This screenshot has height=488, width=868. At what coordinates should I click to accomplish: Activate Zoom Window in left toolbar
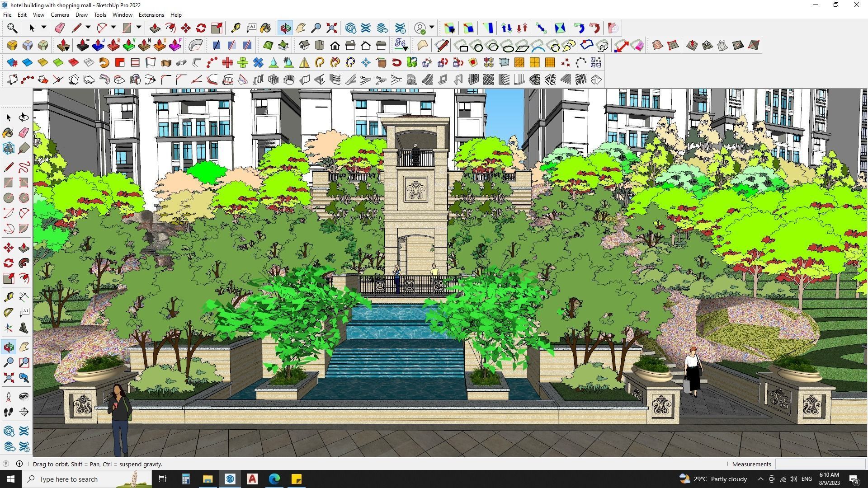click(x=24, y=362)
